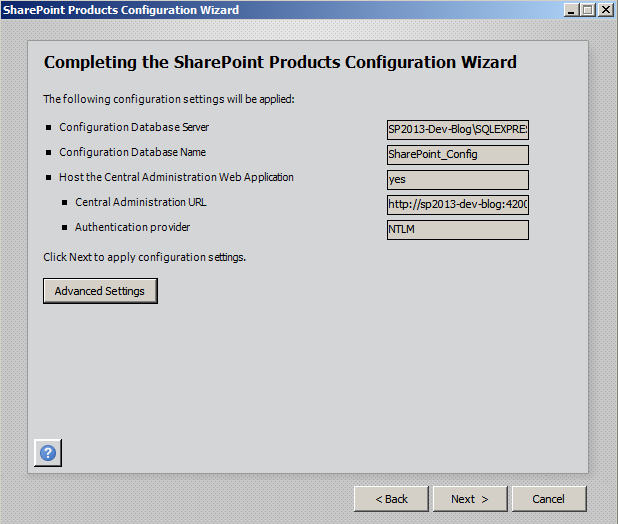Viewport: 618px width, 524px height.
Task: Maximize the Configuration Wizard window
Action: point(588,9)
